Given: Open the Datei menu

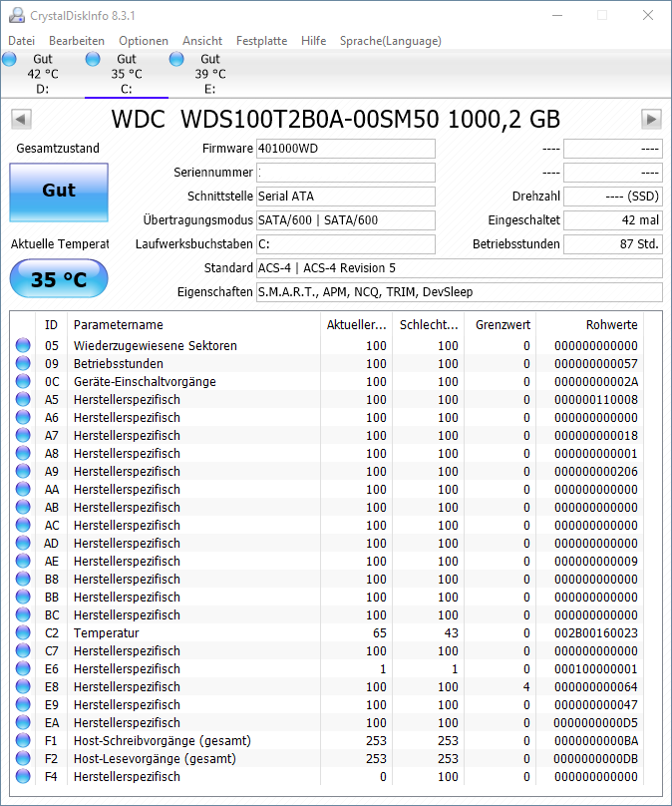Looking at the screenshot, I should point(22,41).
